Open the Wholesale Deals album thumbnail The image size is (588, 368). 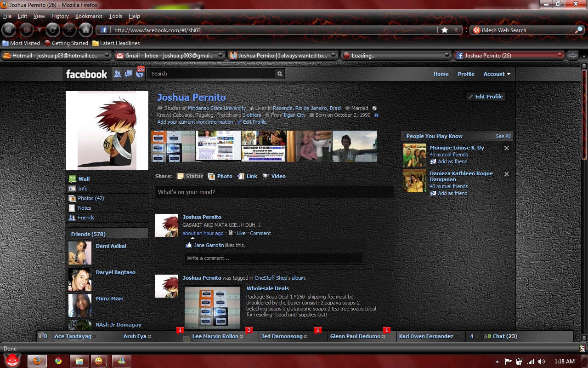pos(212,307)
